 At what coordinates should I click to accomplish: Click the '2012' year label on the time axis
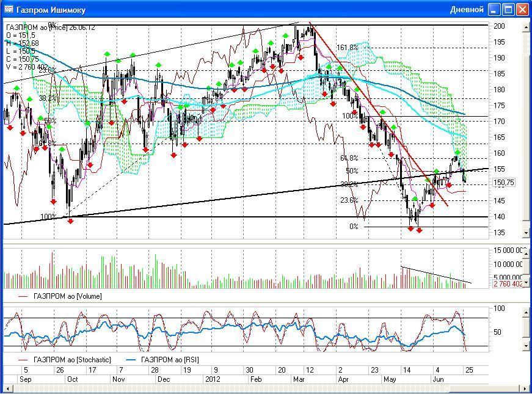point(213,379)
